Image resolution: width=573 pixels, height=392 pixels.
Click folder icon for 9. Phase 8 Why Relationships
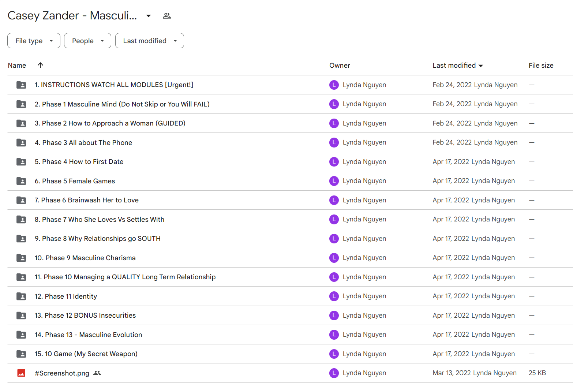coord(21,239)
